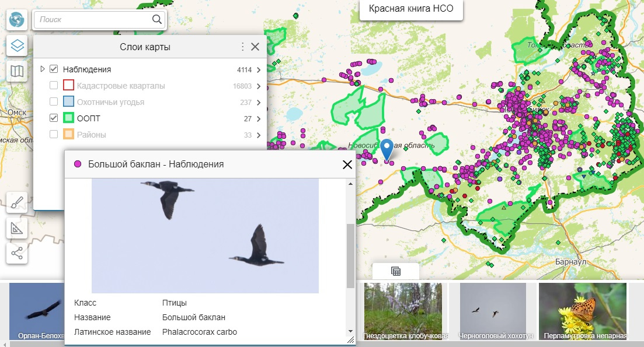Viewport: 644px width, 347px height.
Task: Click the share icon
Action: coord(17,253)
